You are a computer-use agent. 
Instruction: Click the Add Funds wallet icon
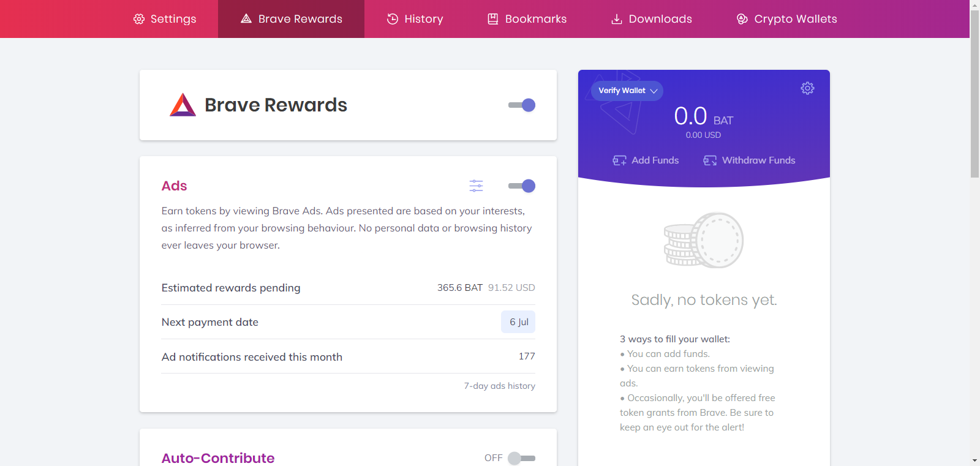pyautogui.click(x=619, y=160)
